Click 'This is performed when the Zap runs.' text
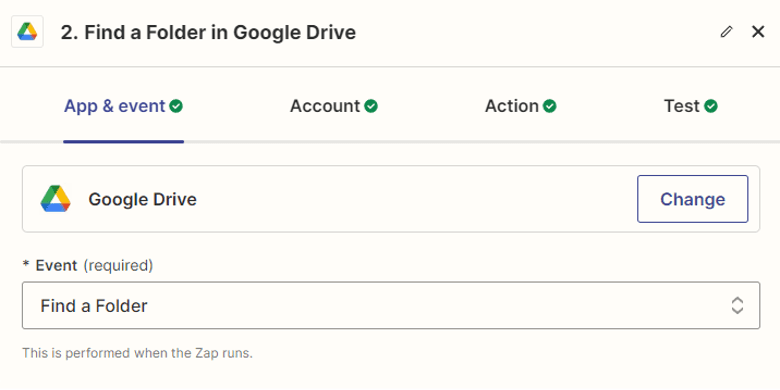The height and width of the screenshot is (390, 780). point(138,353)
